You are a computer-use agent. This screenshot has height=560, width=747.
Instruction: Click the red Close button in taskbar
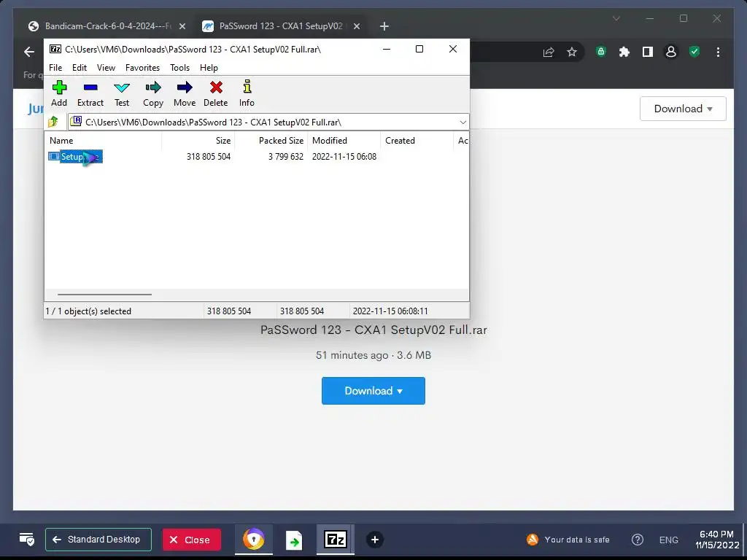pos(192,540)
